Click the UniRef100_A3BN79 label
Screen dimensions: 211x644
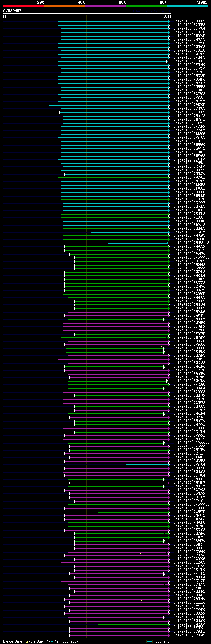[189, 290]
